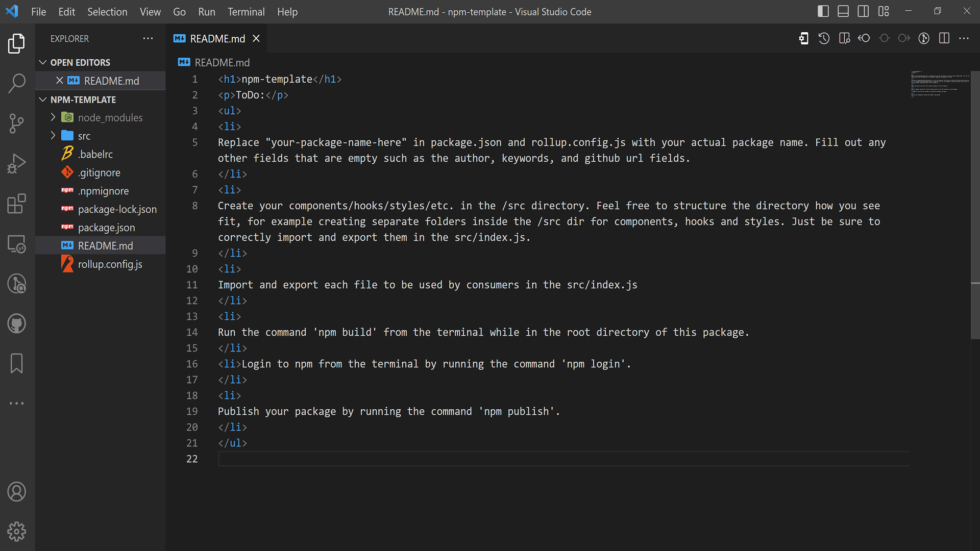Open markdown preview to the side
Screen dimensions: 980x551
[844, 38]
